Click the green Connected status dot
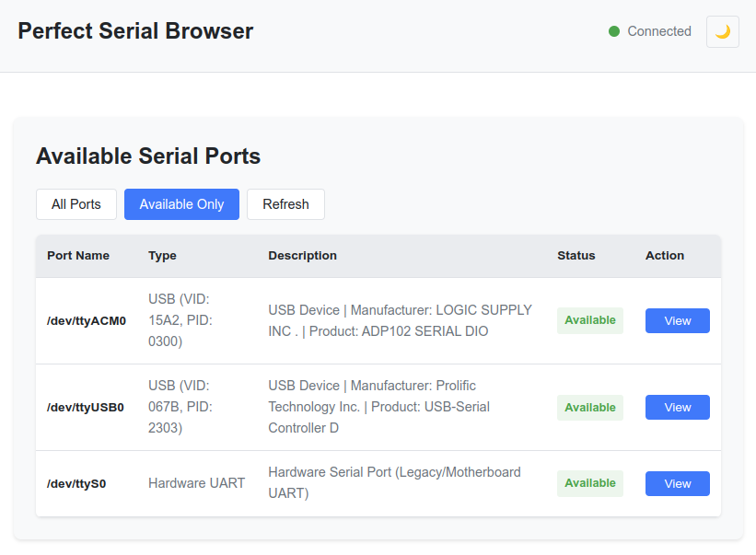The height and width of the screenshot is (555, 756). [x=613, y=31]
